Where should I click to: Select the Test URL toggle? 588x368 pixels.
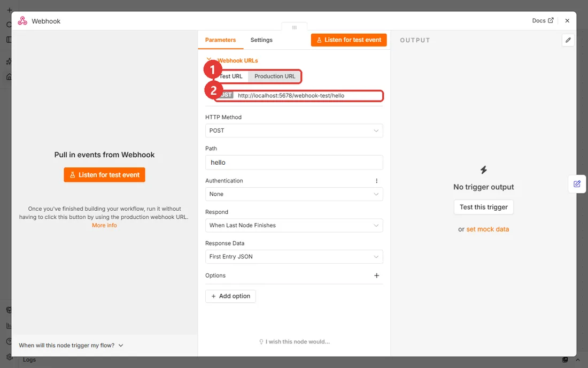[x=230, y=76]
